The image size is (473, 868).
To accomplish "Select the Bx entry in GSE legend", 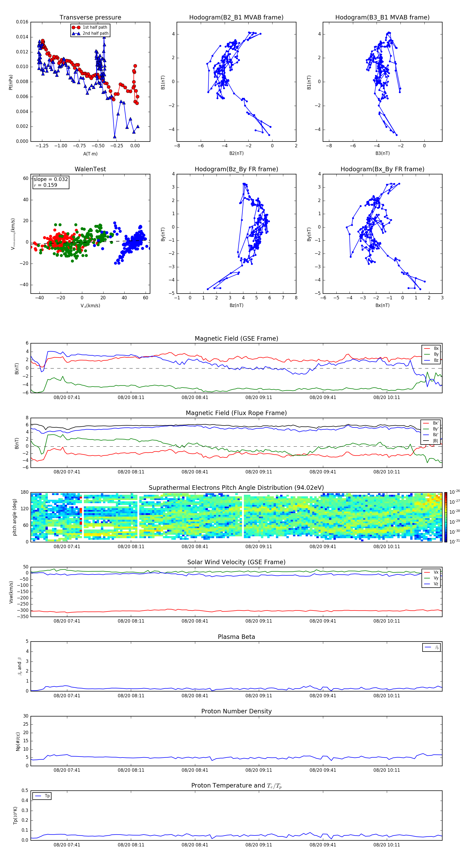I will pos(431,349).
